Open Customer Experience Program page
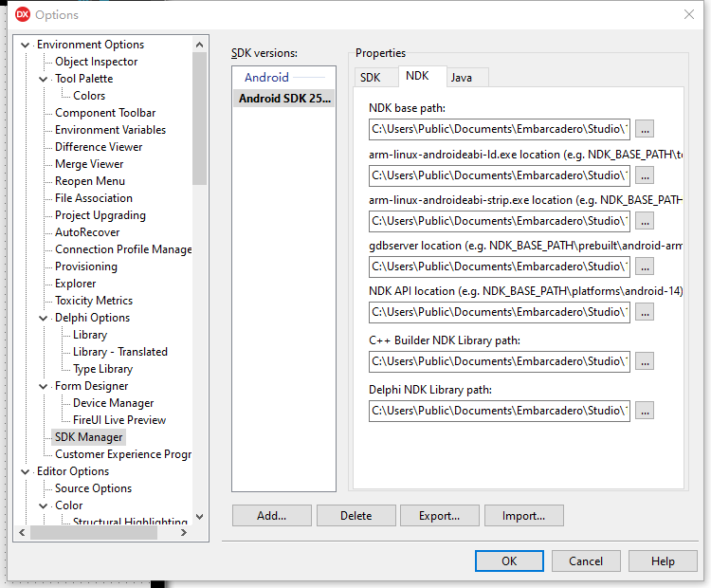711x588 pixels. (x=123, y=454)
